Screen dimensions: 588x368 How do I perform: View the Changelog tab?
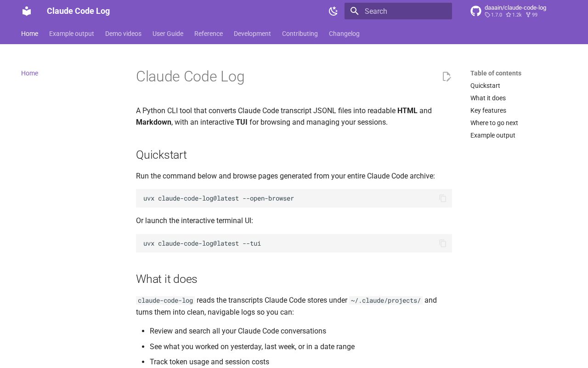pos(344,34)
